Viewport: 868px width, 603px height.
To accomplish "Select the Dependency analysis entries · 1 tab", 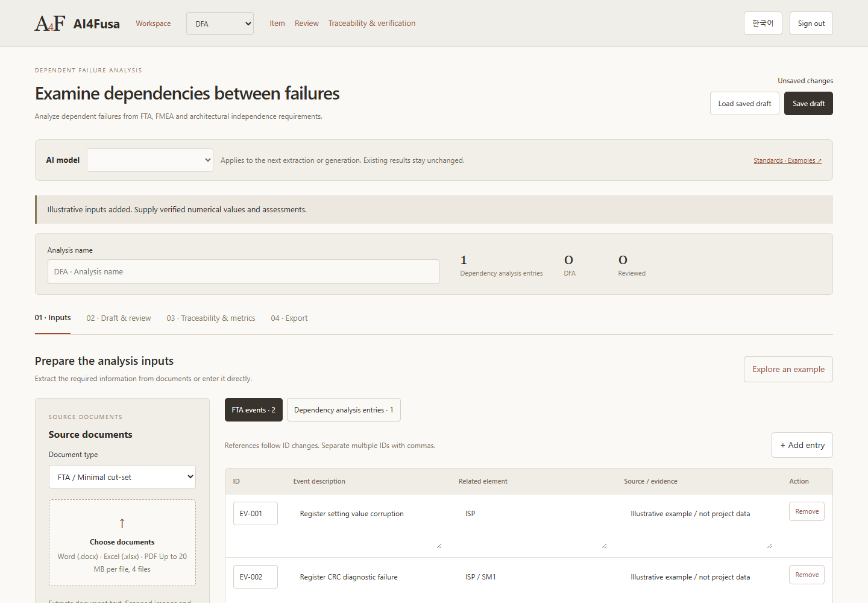I will (344, 410).
